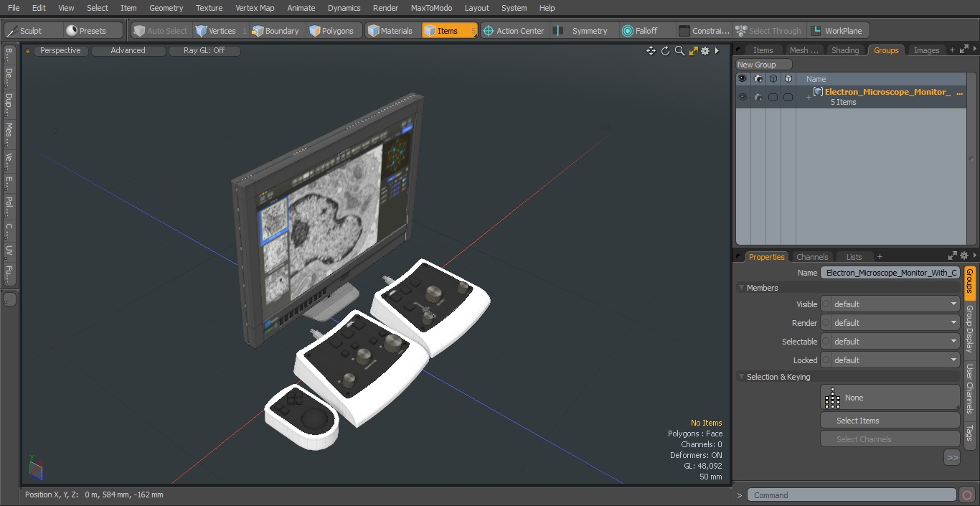Viewport: 980px width, 506px height.
Task: Activate Items selection mode
Action: tap(448, 31)
